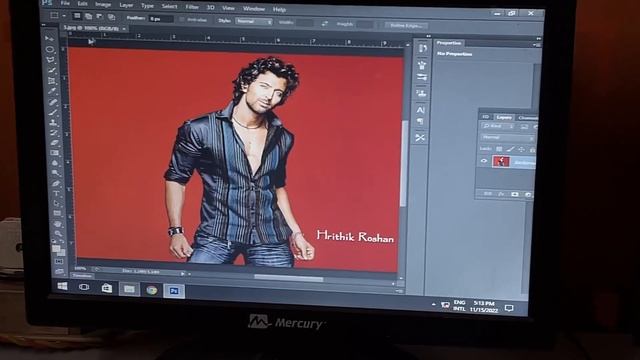Toggle Lock position icon
The height and width of the screenshot is (360, 640).
click(x=521, y=150)
